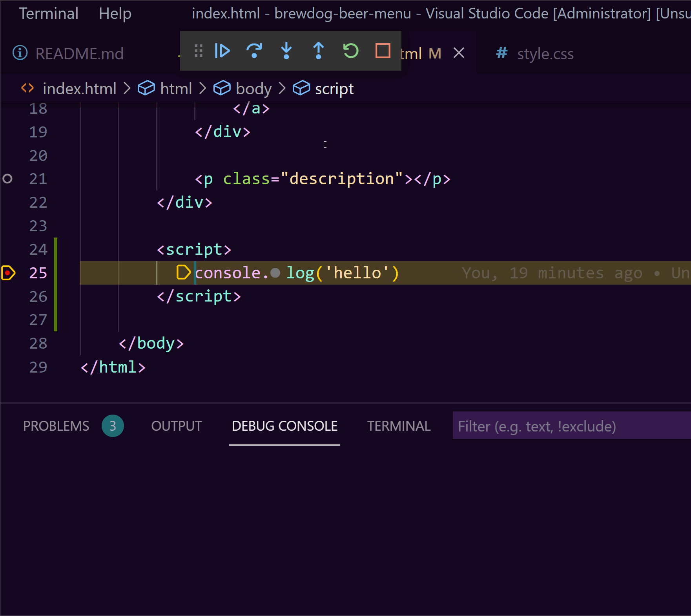
Task: Click the Step Over debug icon
Action: (254, 51)
